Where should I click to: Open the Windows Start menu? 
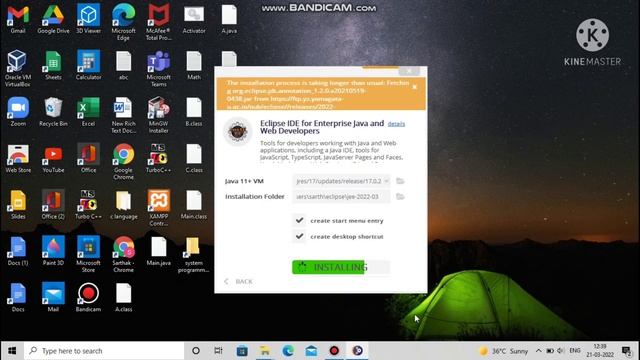click(x=12, y=351)
